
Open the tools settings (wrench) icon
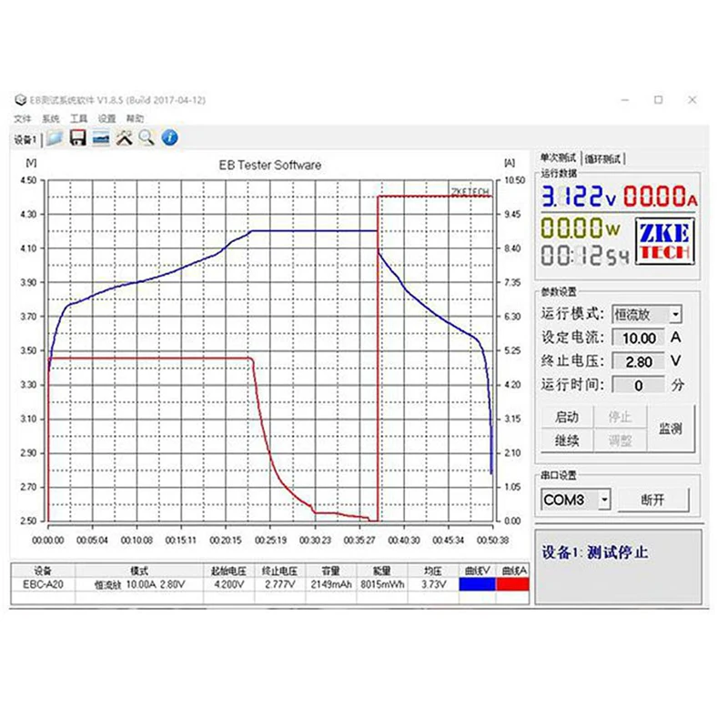click(x=124, y=138)
